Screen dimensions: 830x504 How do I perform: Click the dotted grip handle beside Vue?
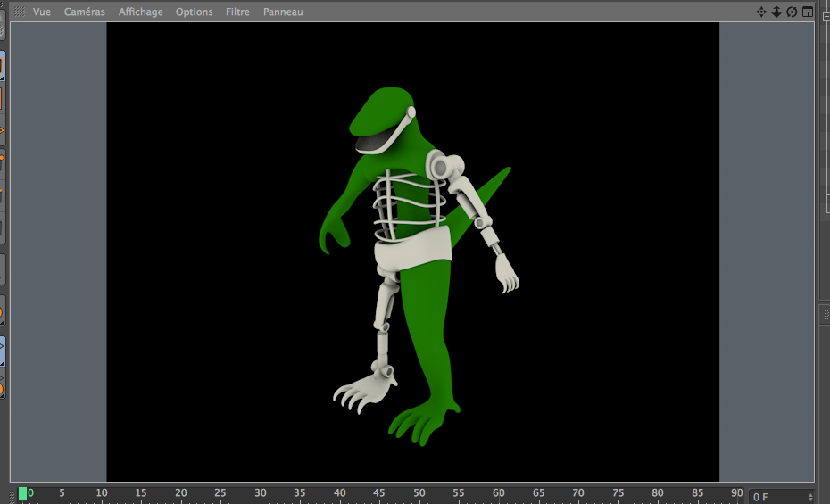[19, 12]
